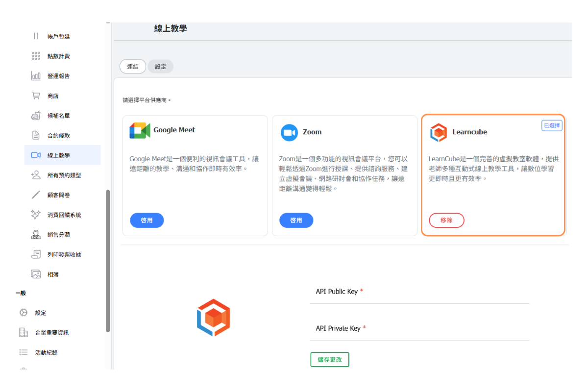Select the 合約條款 document icon

(36, 135)
